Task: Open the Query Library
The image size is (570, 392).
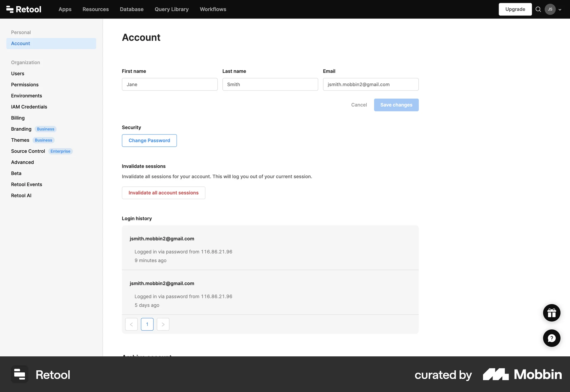Action: click(172, 9)
